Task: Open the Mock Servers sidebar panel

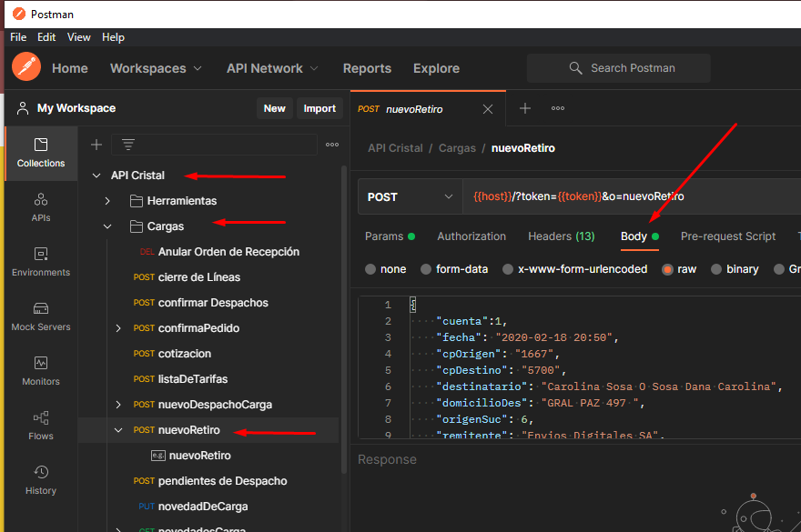Action: pyautogui.click(x=41, y=316)
